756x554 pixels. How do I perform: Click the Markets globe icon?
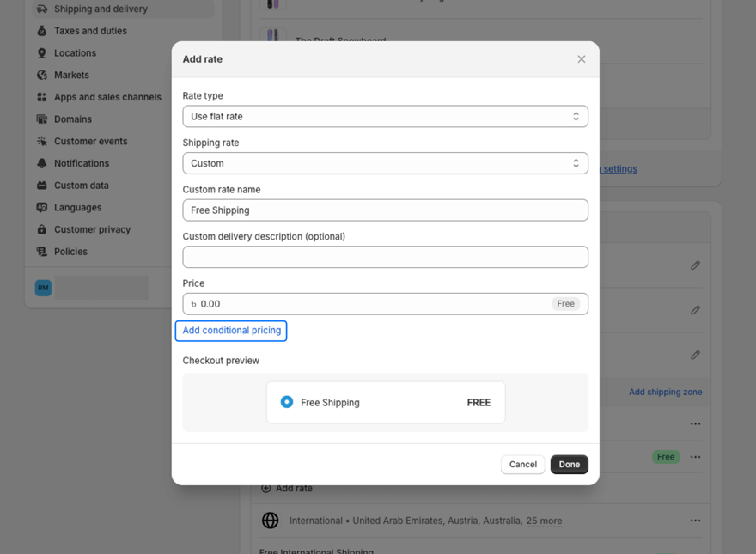(x=42, y=75)
